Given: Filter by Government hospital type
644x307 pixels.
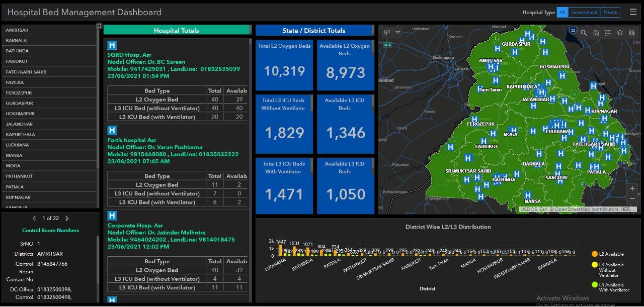Looking at the screenshot, I should pos(584,13).
